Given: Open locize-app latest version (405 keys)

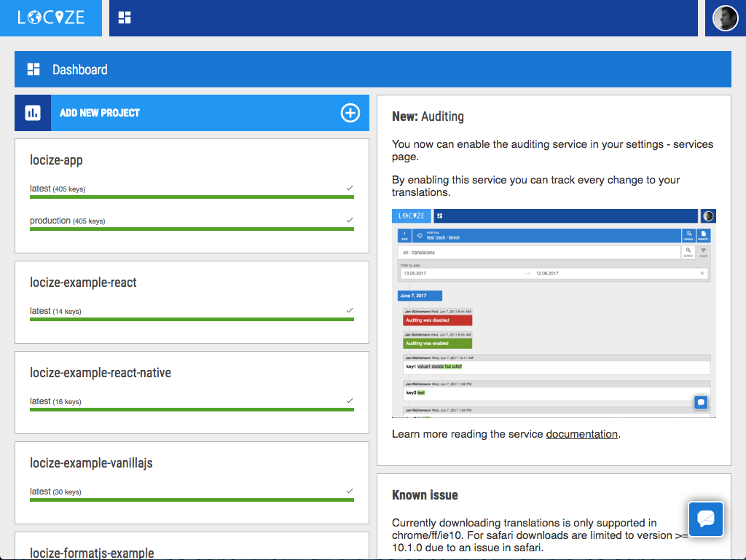Looking at the screenshot, I should point(58,189).
